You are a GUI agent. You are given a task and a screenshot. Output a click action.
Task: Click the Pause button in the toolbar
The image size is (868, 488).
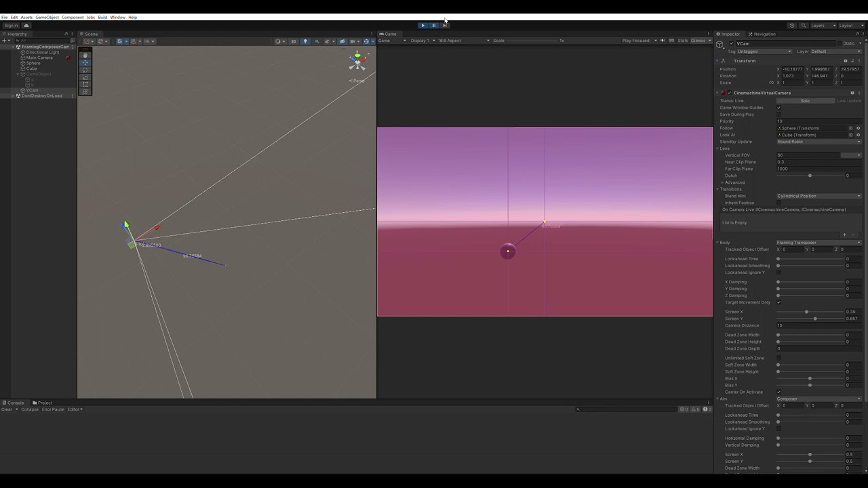point(433,24)
